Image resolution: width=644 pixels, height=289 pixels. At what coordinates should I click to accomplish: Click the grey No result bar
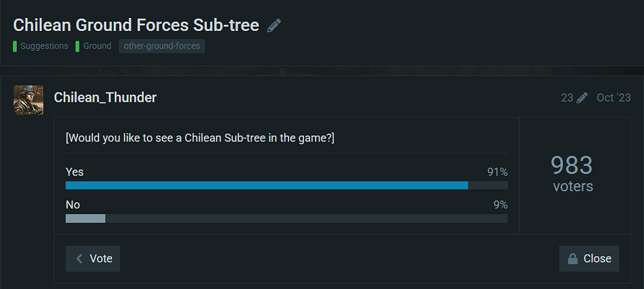(86, 218)
